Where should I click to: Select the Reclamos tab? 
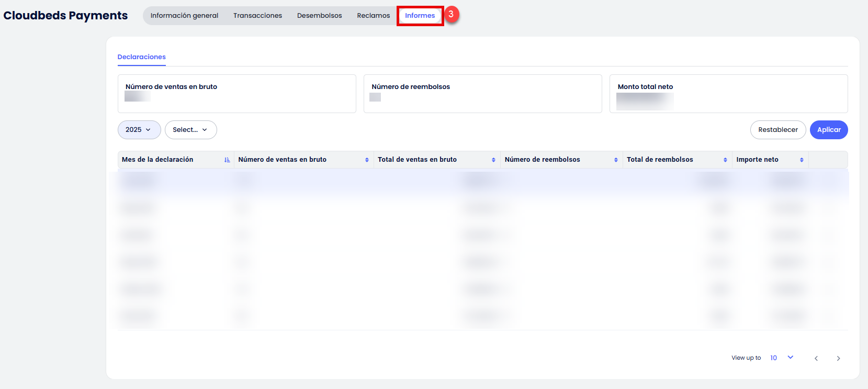coord(373,16)
